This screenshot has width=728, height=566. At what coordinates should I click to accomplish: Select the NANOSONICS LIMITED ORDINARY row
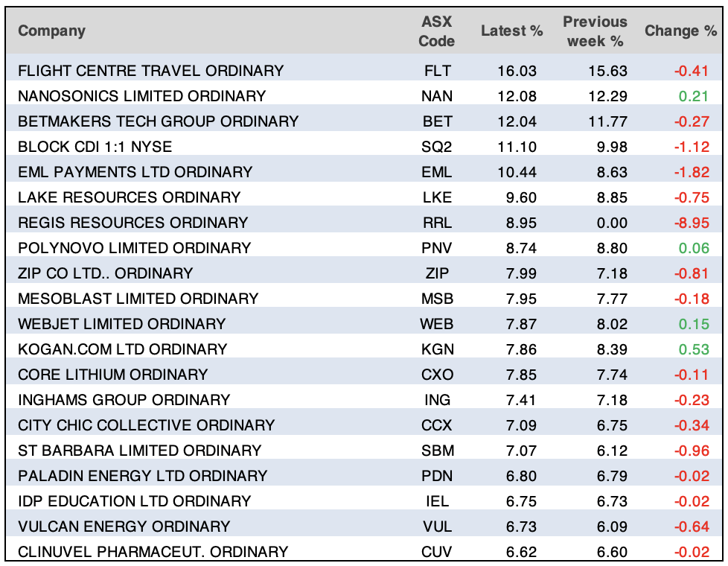pyautogui.click(x=141, y=96)
